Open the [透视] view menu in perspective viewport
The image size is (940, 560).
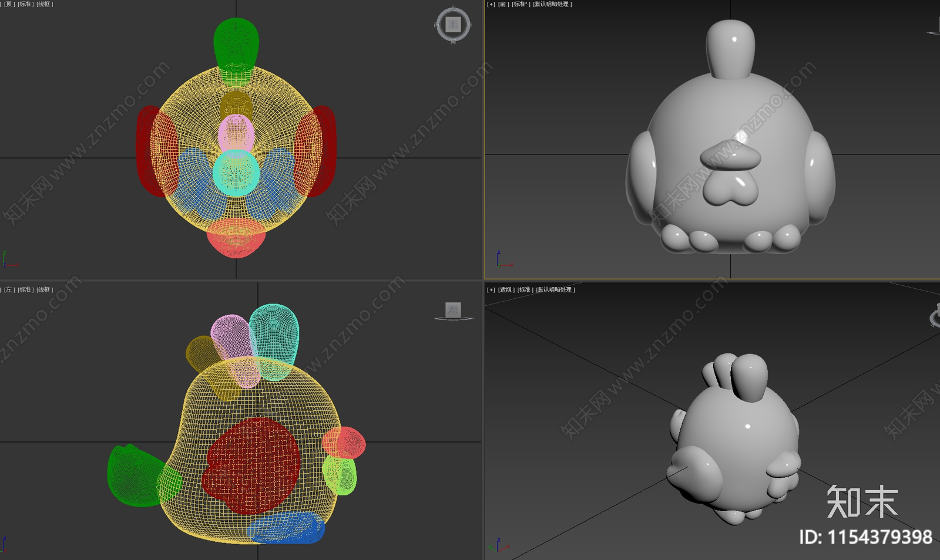506,289
